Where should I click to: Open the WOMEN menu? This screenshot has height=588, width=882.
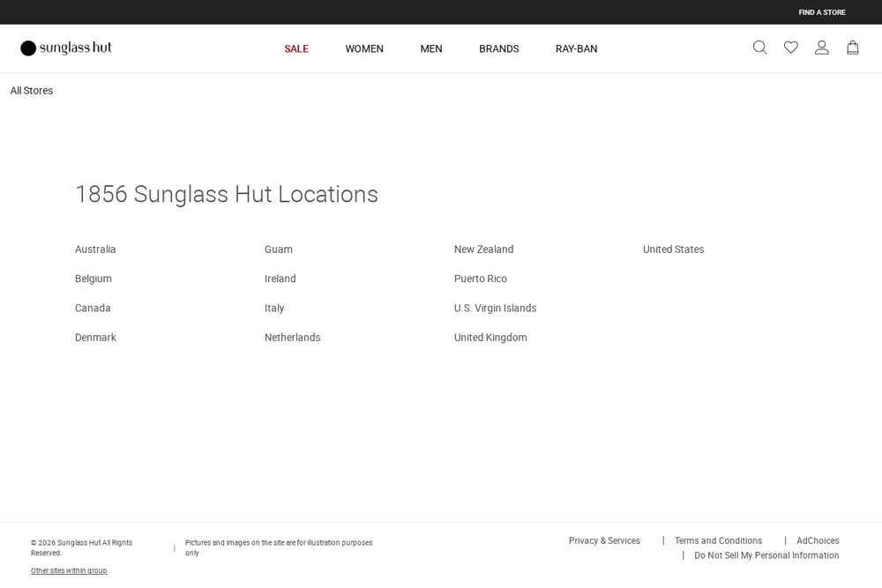(x=364, y=48)
